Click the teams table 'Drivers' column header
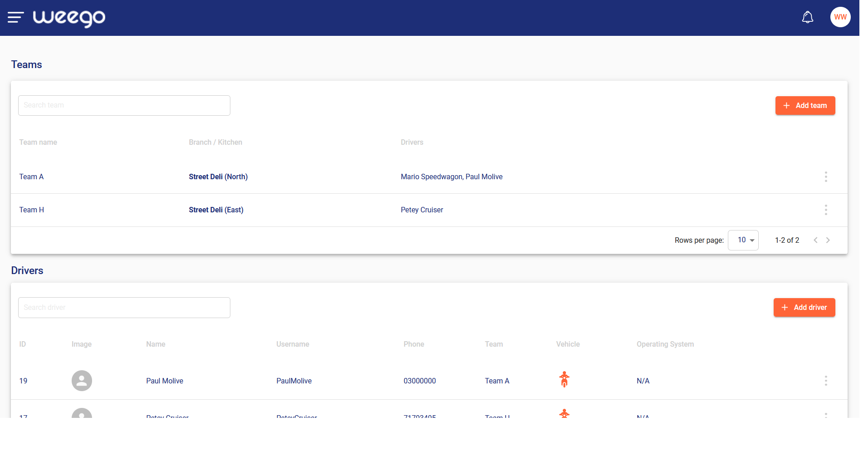This screenshot has height=461, width=868. [412, 142]
